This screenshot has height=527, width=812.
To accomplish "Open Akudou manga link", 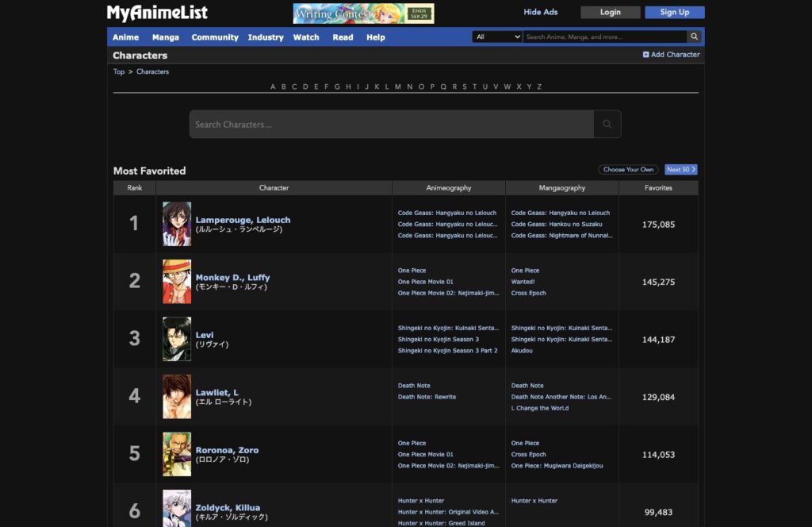I will coord(522,351).
